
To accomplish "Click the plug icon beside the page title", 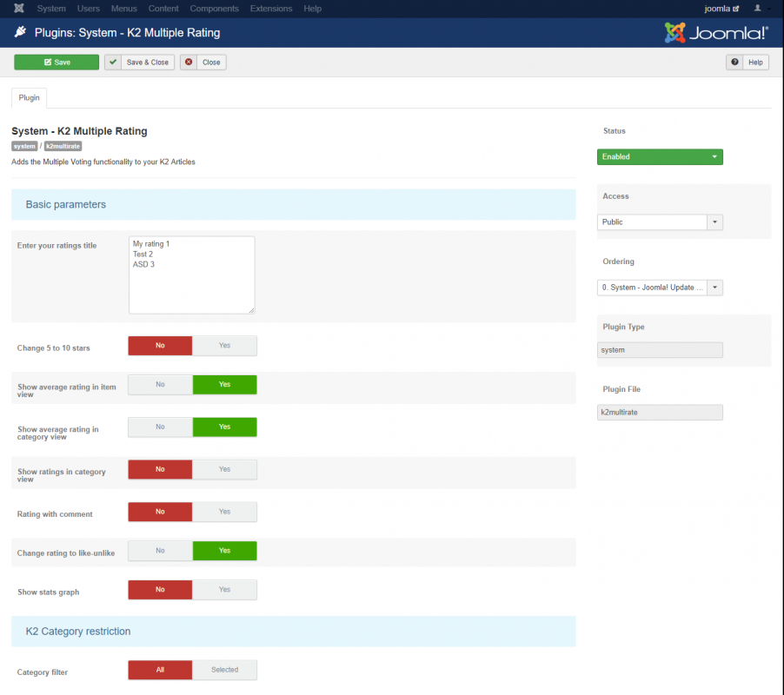I will (x=21, y=32).
